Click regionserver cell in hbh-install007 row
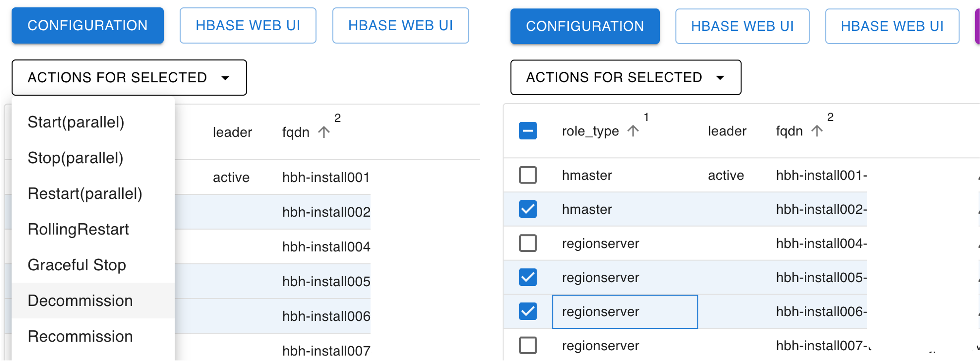980x361 pixels. click(601, 345)
